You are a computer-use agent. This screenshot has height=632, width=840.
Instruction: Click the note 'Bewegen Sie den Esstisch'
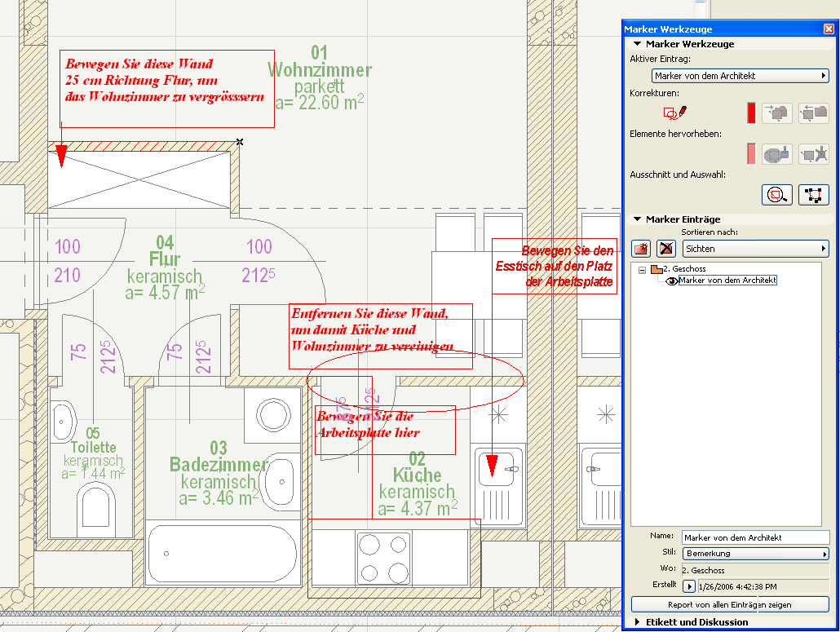555,266
